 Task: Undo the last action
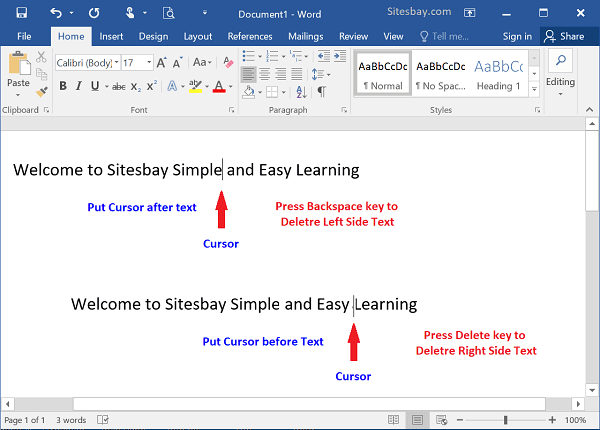click(56, 13)
